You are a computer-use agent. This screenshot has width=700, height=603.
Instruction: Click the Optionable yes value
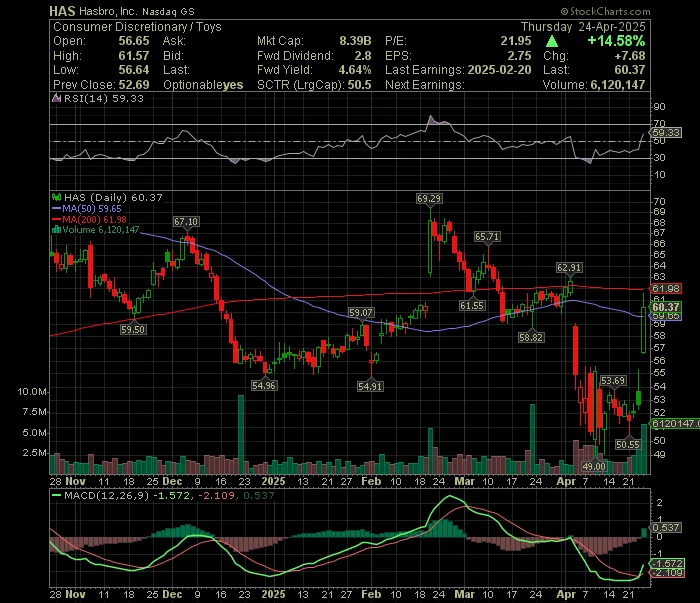tap(233, 85)
